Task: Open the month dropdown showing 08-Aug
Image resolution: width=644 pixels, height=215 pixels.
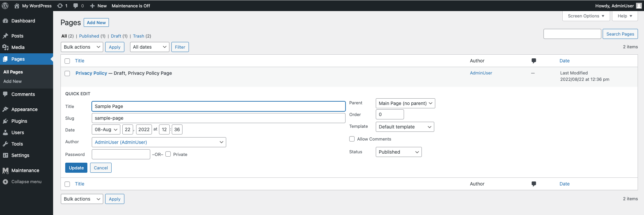Action: click(106, 129)
